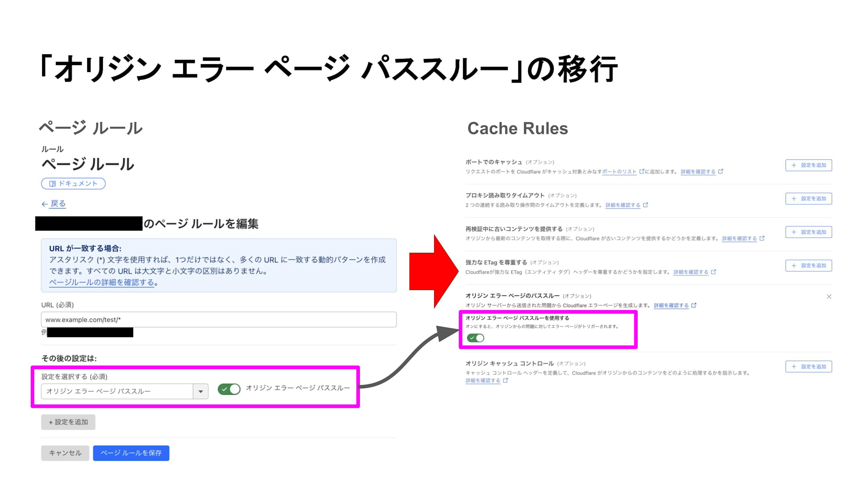
Task: Open 詳細を確認する link under オリジン キャッシュ コントロール
Action: [x=483, y=380]
